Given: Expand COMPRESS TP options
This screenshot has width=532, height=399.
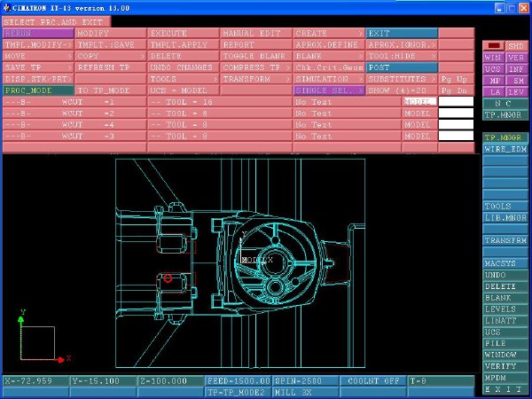Looking at the screenshot, I should (256, 67).
